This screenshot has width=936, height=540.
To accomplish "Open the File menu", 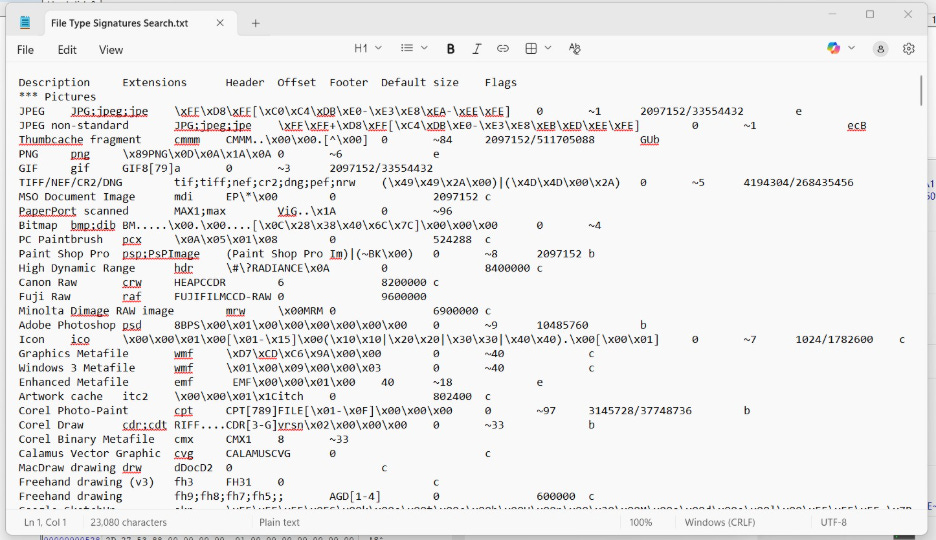I will click(25, 50).
